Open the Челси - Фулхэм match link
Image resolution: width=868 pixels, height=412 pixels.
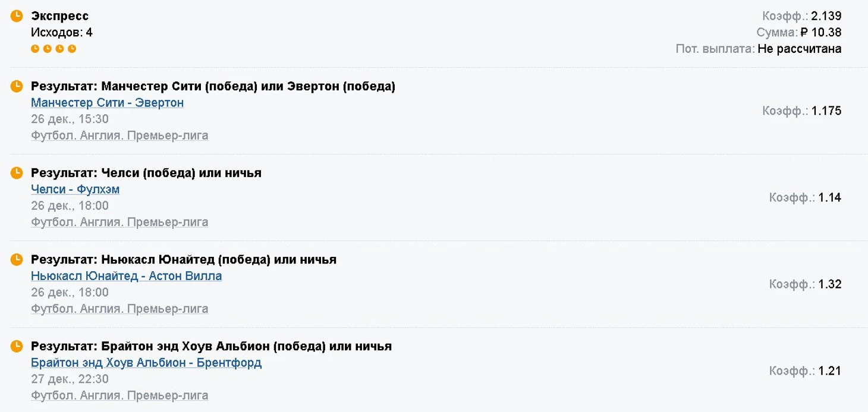tap(75, 190)
